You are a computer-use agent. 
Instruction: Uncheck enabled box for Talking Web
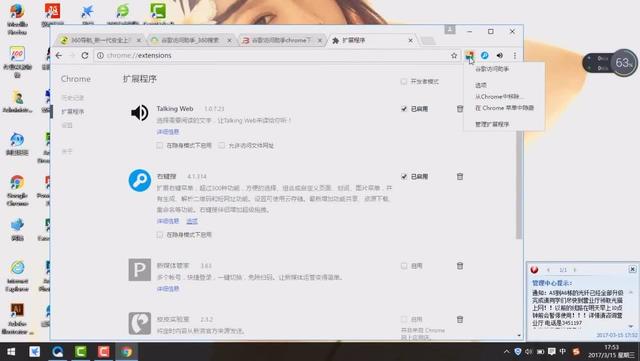pos(404,109)
